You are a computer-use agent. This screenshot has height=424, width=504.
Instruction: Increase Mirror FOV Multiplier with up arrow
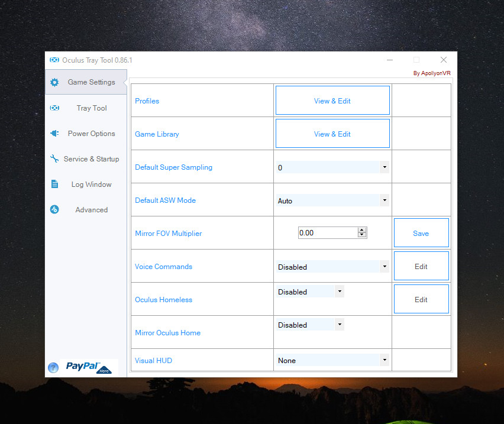362,230
